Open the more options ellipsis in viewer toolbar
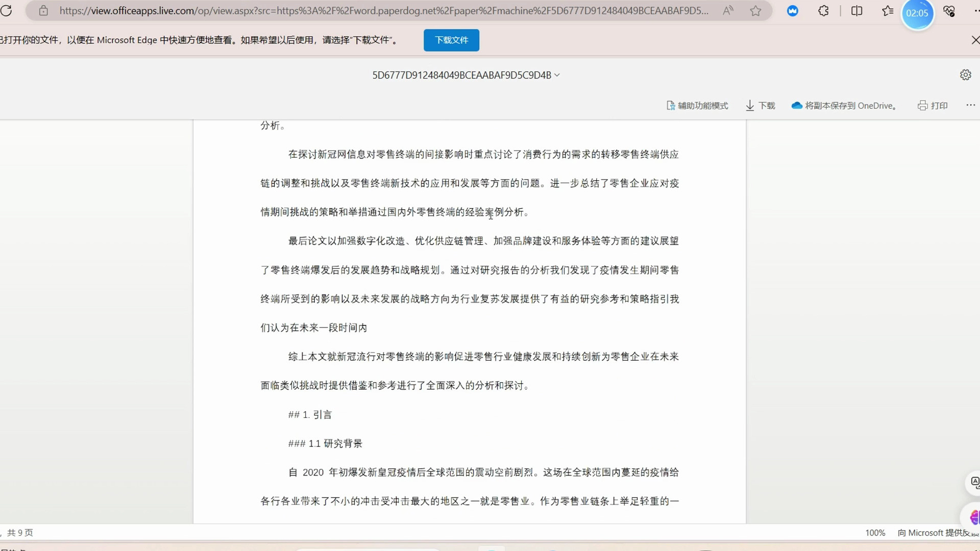The width and height of the screenshot is (980, 551). (x=970, y=105)
